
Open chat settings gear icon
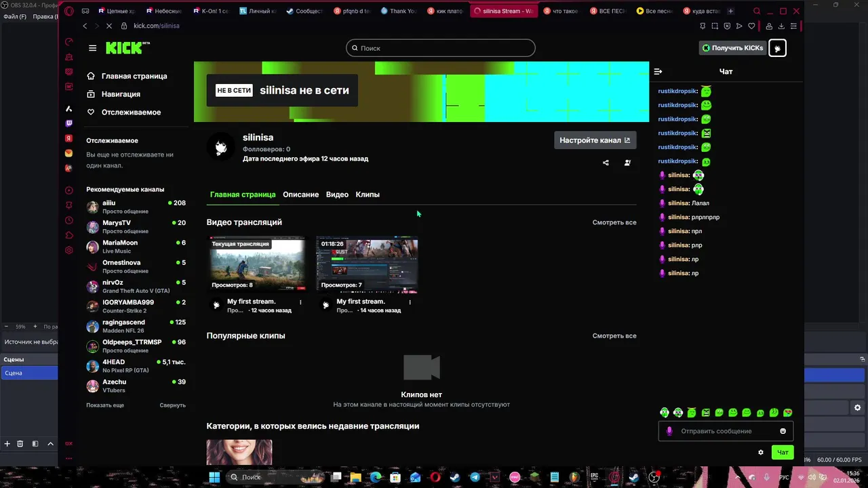point(761,452)
